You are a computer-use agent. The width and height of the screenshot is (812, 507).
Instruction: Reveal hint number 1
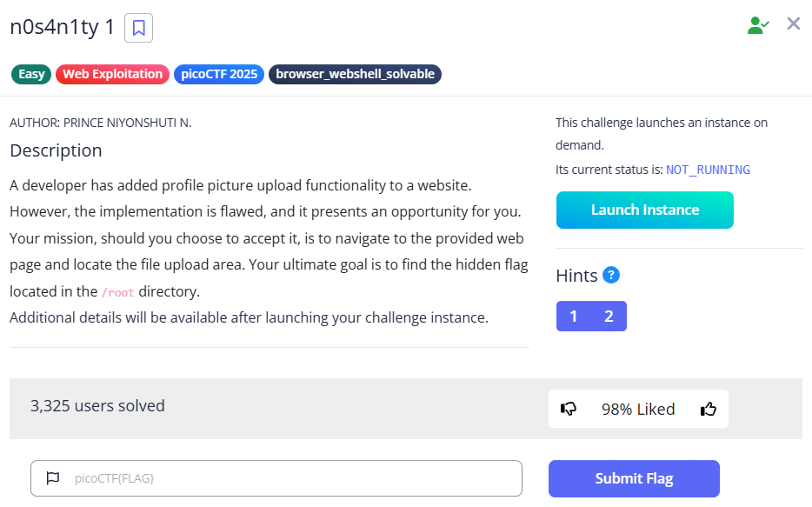(574, 316)
